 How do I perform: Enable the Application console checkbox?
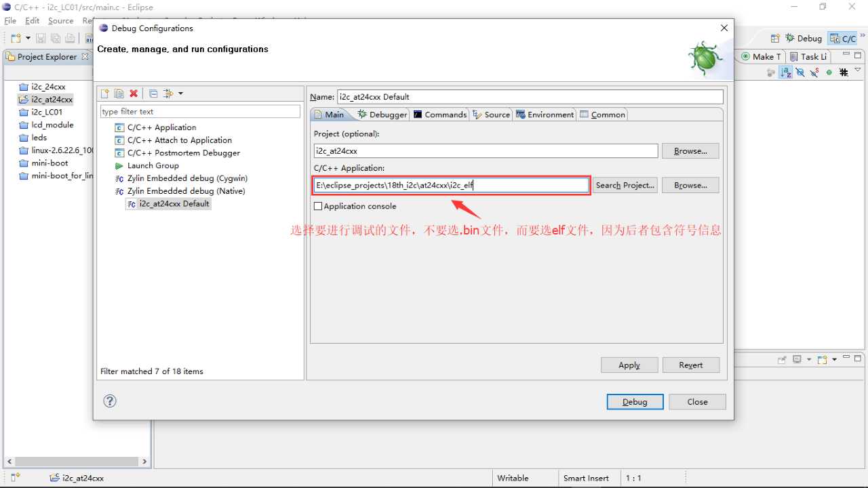click(x=318, y=206)
